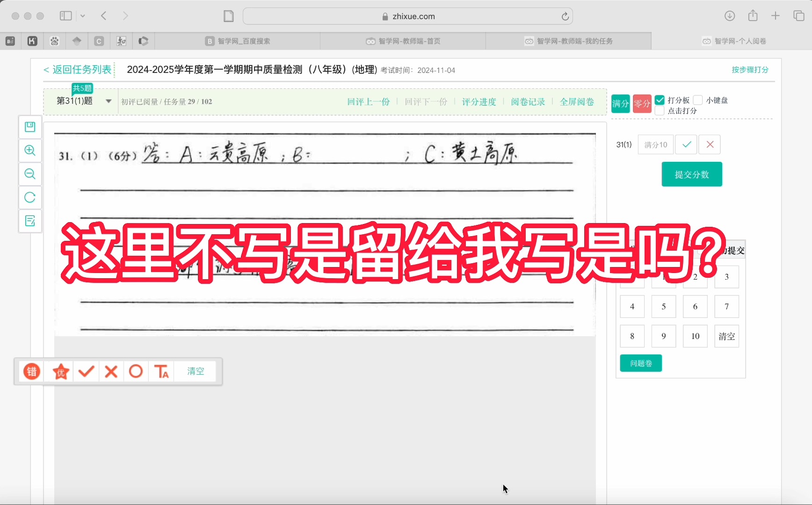
Task: Go forward in Safari history
Action: click(x=125, y=16)
